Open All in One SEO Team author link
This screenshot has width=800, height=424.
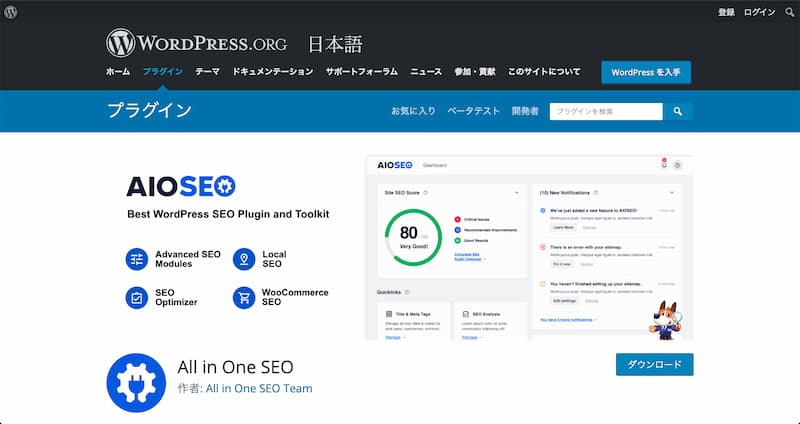pos(259,388)
